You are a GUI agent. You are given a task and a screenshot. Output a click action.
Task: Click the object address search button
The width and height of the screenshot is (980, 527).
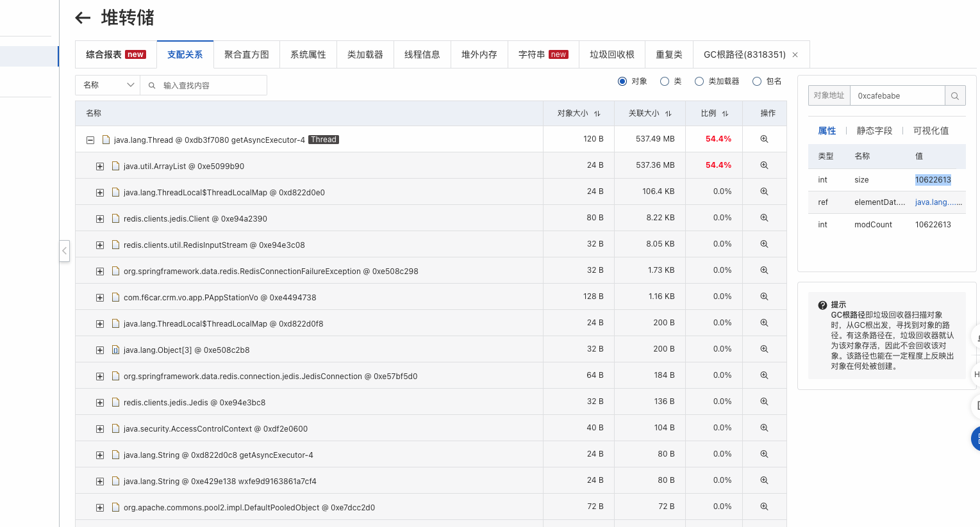coord(955,95)
